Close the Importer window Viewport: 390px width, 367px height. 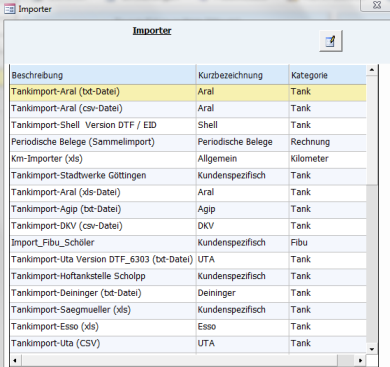(377, 5)
